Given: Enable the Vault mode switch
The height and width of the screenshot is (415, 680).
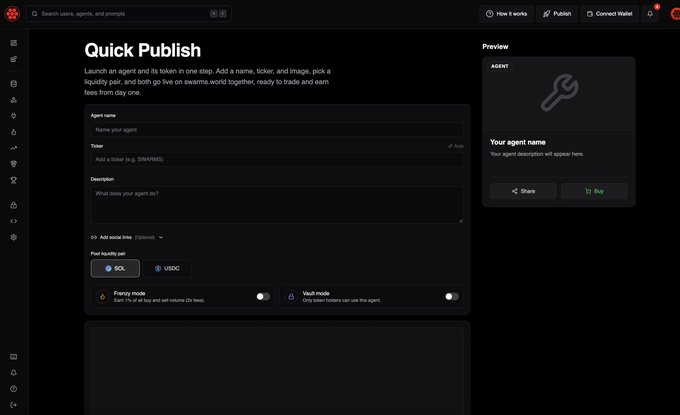Looking at the screenshot, I should pos(452,297).
